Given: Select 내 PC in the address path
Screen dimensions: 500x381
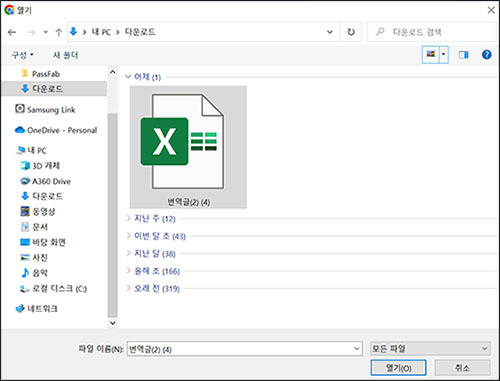Looking at the screenshot, I should (x=101, y=32).
